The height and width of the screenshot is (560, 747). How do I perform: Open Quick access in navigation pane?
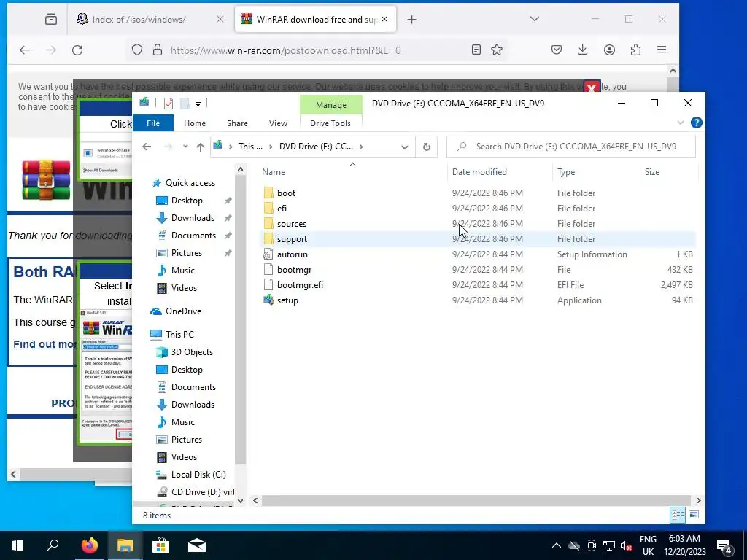click(190, 183)
